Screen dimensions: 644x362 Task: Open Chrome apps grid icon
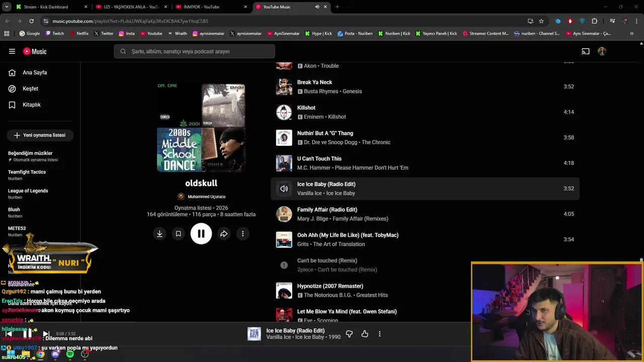point(7,34)
